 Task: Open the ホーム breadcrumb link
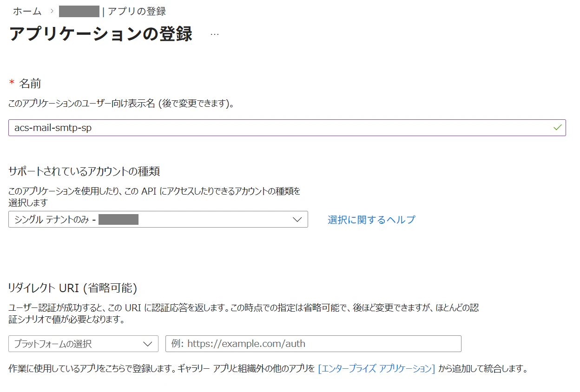(x=27, y=11)
